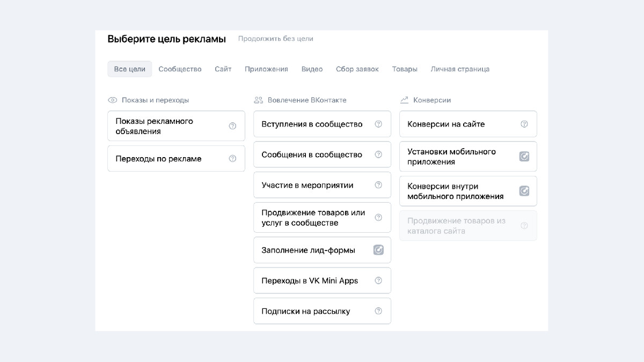
Task: Click help icon beside Переходы по рекламе
Action: tap(232, 159)
